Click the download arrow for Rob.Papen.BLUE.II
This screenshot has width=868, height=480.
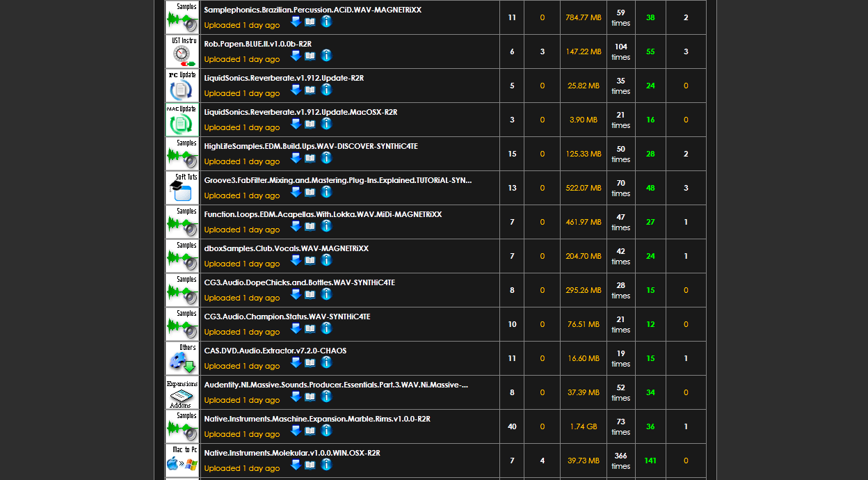click(x=296, y=56)
